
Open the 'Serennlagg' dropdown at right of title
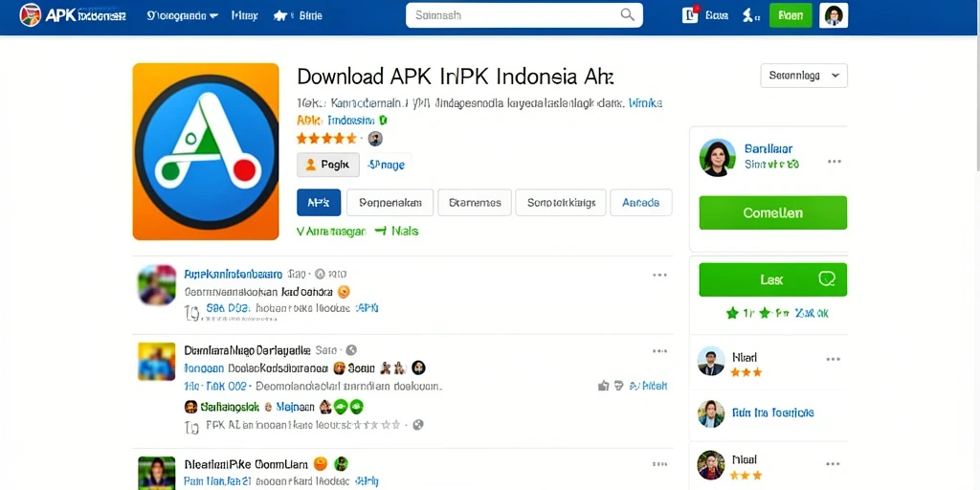[x=804, y=76]
